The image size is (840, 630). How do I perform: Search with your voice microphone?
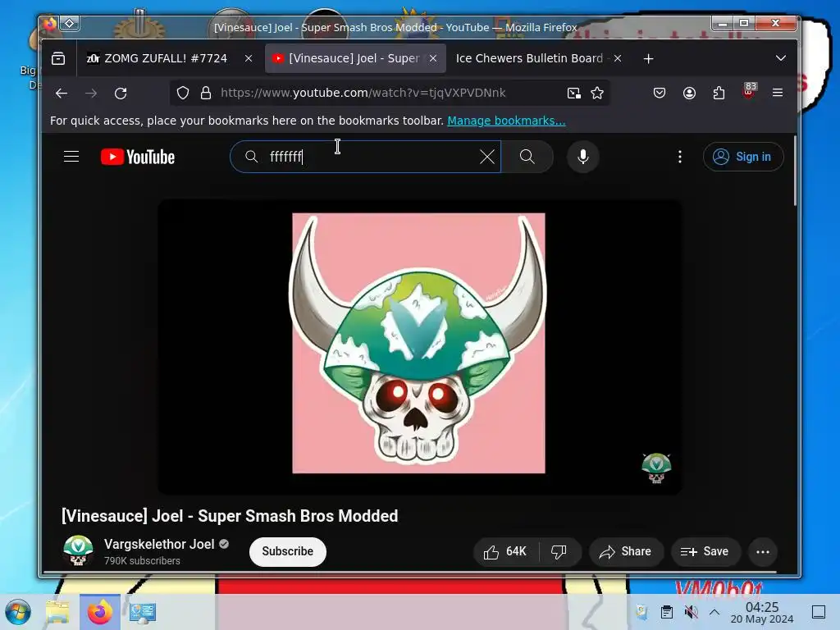(x=583, y=157)
